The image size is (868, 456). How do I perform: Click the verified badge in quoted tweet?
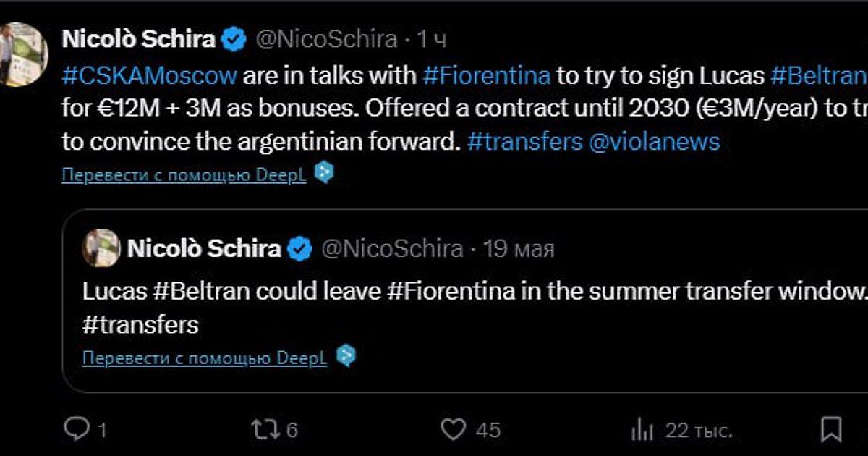click(x=299, y=250)
